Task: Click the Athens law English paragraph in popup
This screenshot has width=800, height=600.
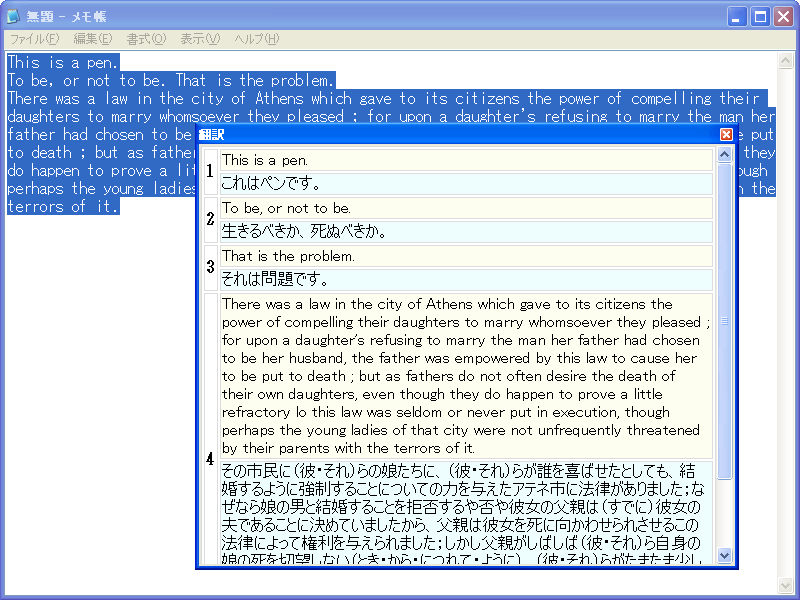Action: coord(466,376)
